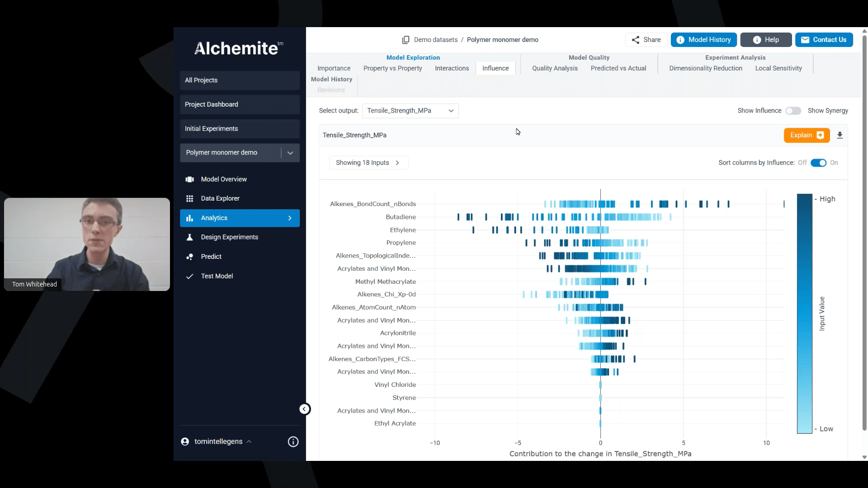
Task: Turn off Sort columns by Influence
Action: (818, 163)
